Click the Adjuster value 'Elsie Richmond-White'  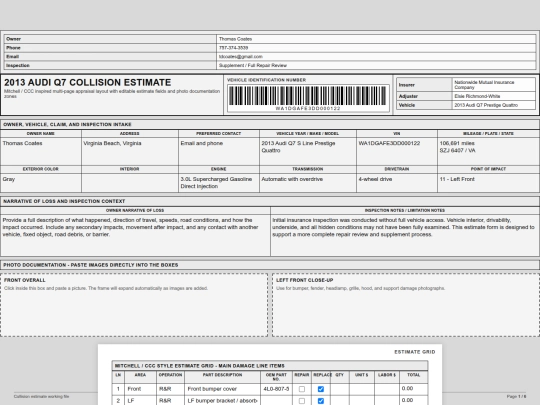(494, 96)
